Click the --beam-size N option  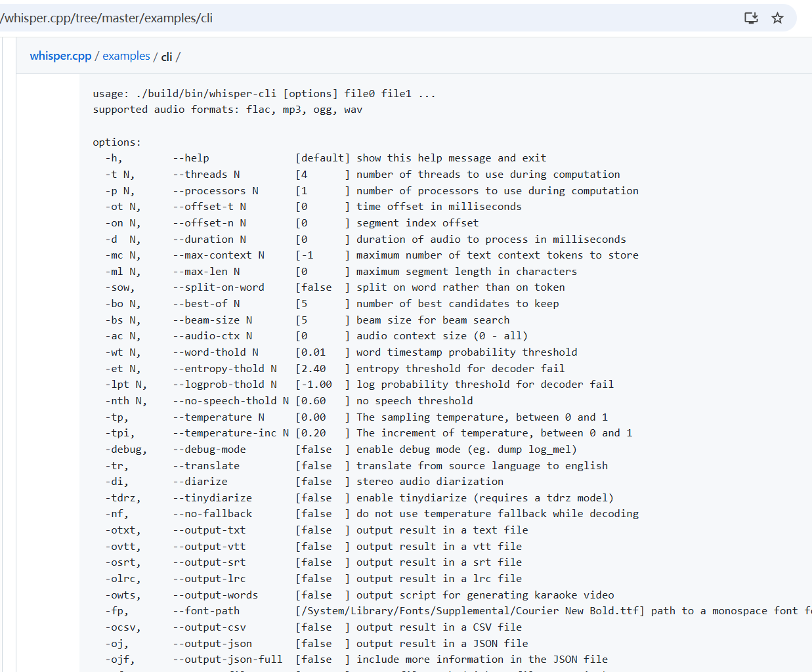pos(213,320)
